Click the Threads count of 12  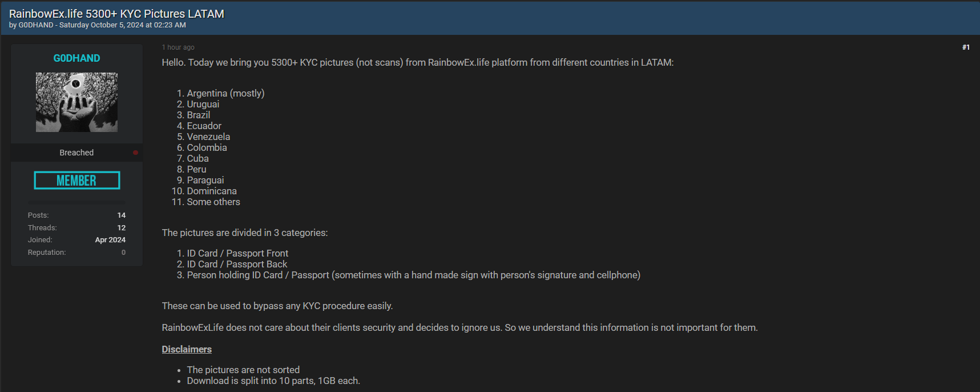tap(121, 228)
